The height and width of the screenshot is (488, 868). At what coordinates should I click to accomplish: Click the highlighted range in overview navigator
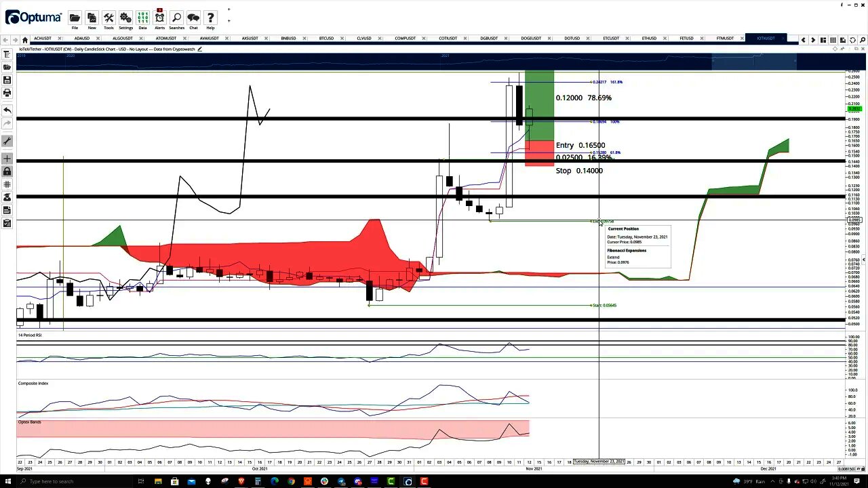click(754, 62)
